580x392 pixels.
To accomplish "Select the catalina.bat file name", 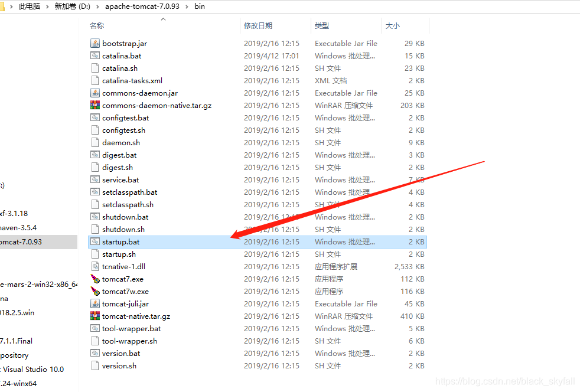I will [x=122, y=56].
